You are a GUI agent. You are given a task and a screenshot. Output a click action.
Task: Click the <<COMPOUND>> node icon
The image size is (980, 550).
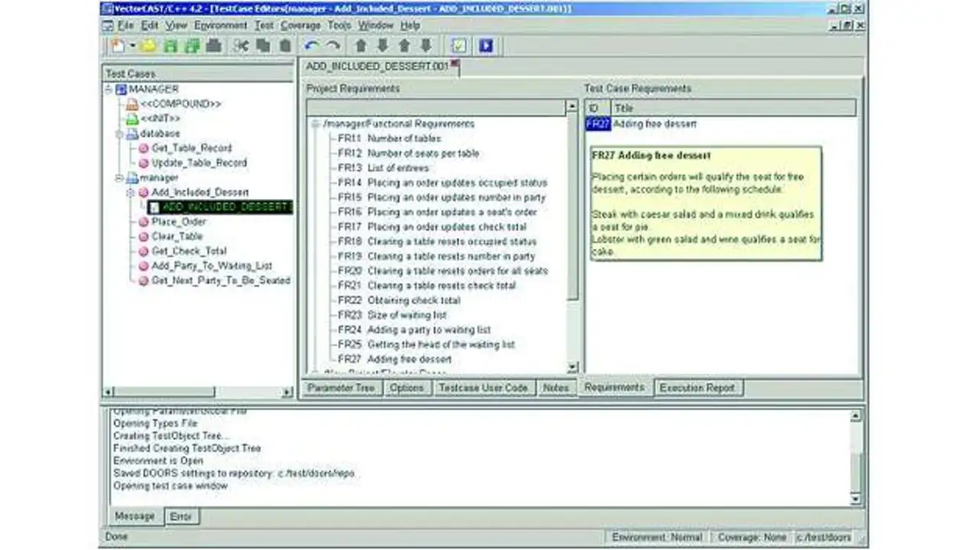[x=132, y=104]
